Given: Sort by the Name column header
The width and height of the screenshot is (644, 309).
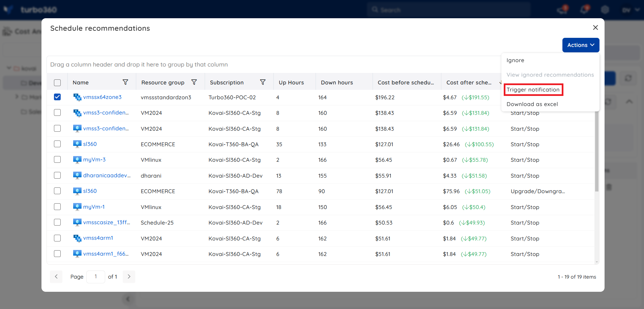Looking at the screenshot, I should (81, 82).
